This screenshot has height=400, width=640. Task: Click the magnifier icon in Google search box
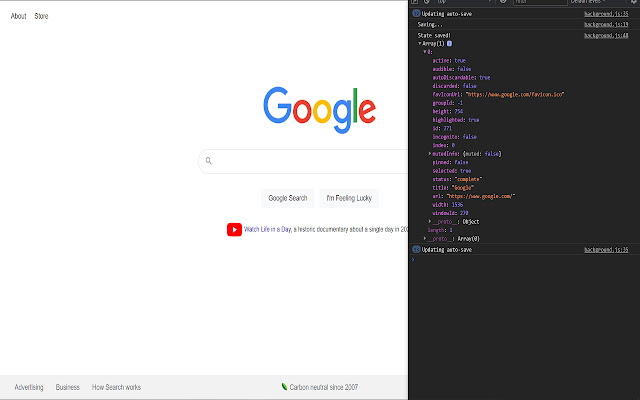(x=209, y=161)
